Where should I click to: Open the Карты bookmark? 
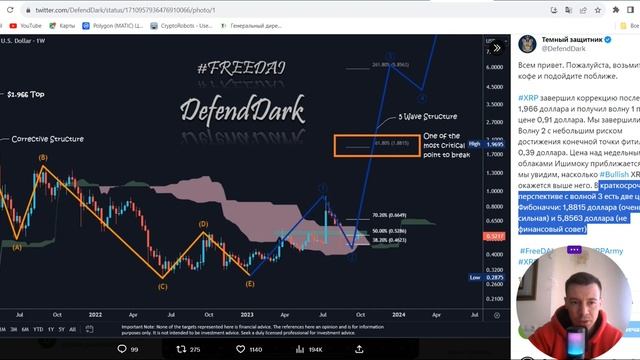click(x=62, y=26)
